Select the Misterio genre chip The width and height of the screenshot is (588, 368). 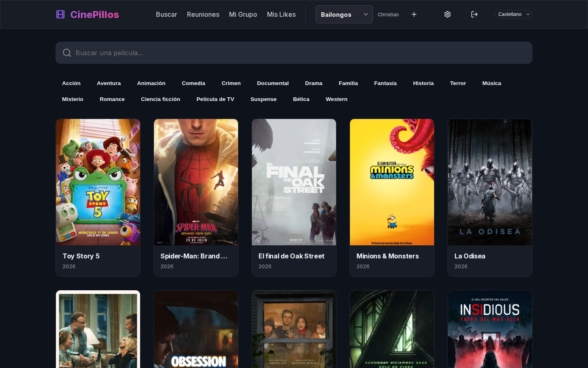[73, 99]
